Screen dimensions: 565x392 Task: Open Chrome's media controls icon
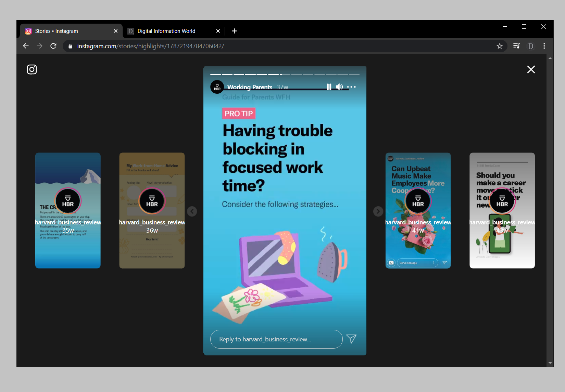pyautogui.click(x=517, y=45)
